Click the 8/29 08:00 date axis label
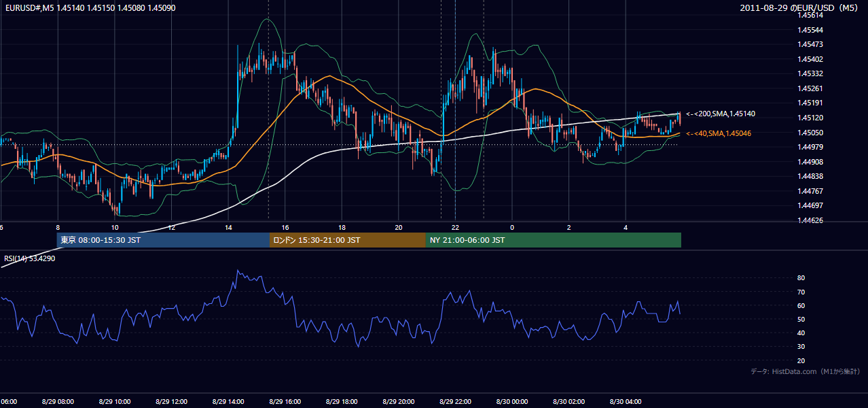 tap(58, 402)
